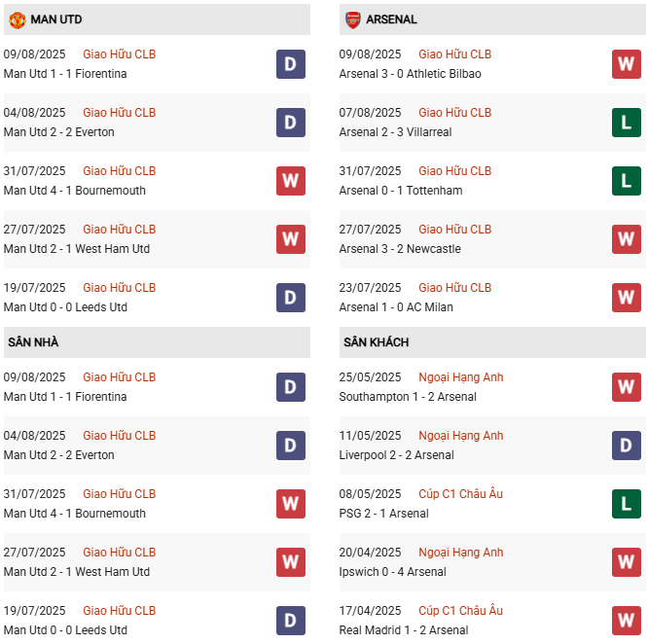Click win badge for Southampton 1-2 Arsenal
648x644 pixels.
tap(626, 387)
